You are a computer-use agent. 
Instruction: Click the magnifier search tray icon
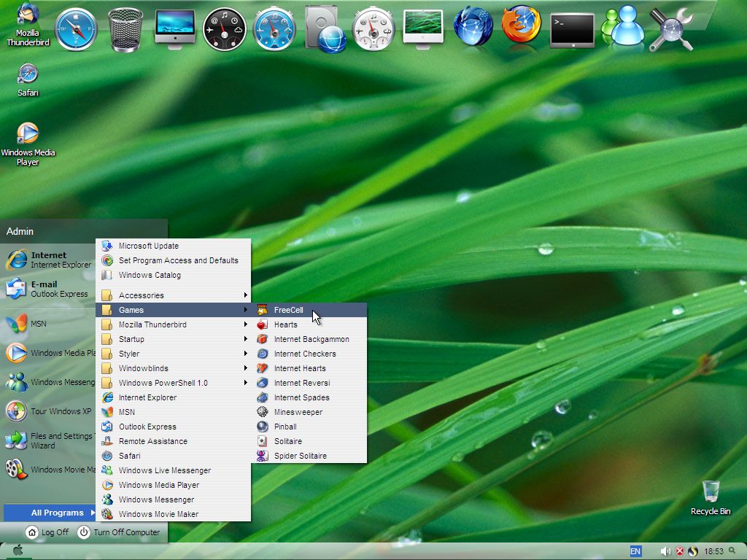[732, 551]
